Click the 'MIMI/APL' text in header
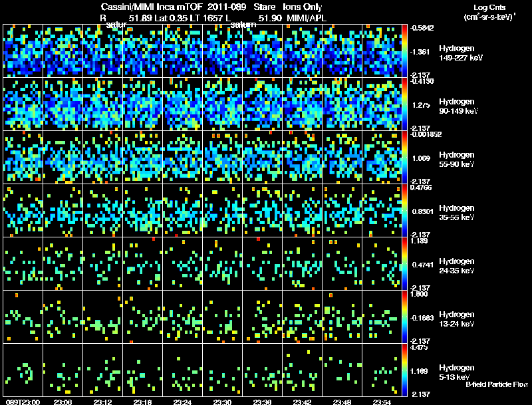 pos(307,18)
